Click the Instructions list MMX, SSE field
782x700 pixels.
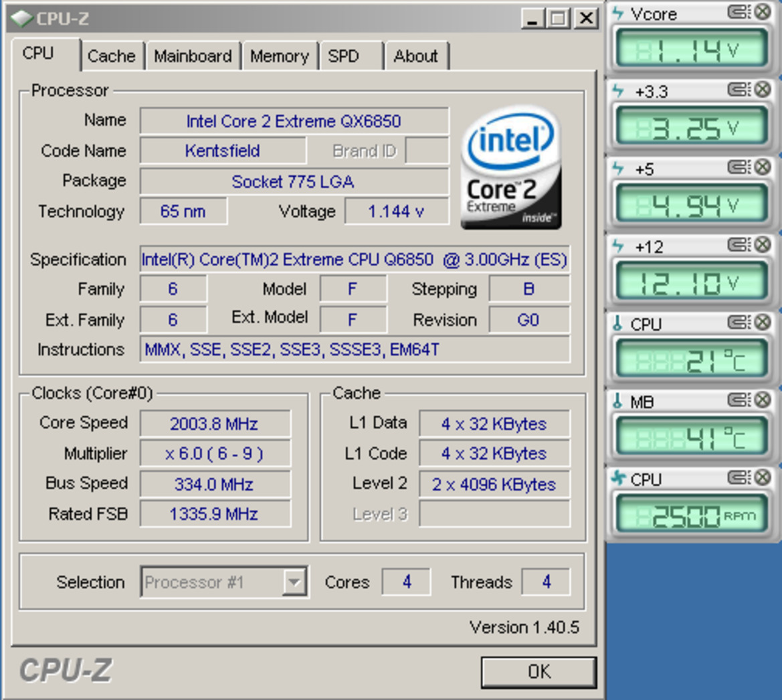355,350
